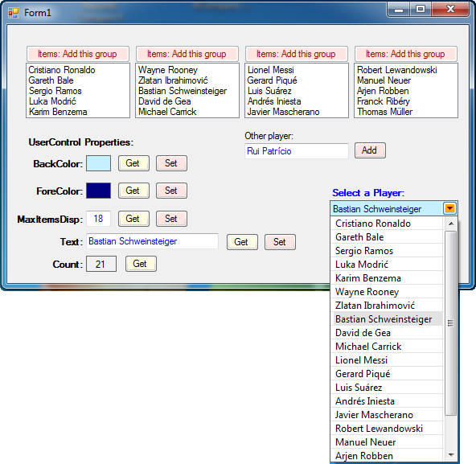Open the Select a Player dropdown arrow
The image size is (476, 464).
tap(449, 208)
